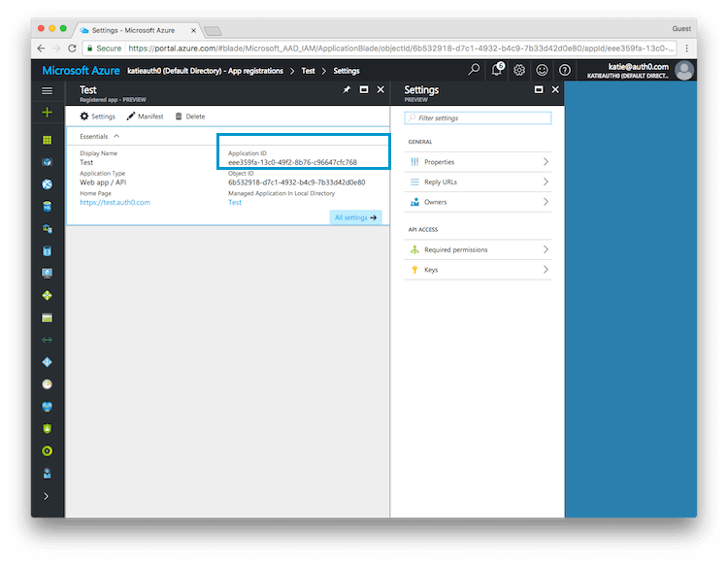Click the user avatar picture

(684, 71)
